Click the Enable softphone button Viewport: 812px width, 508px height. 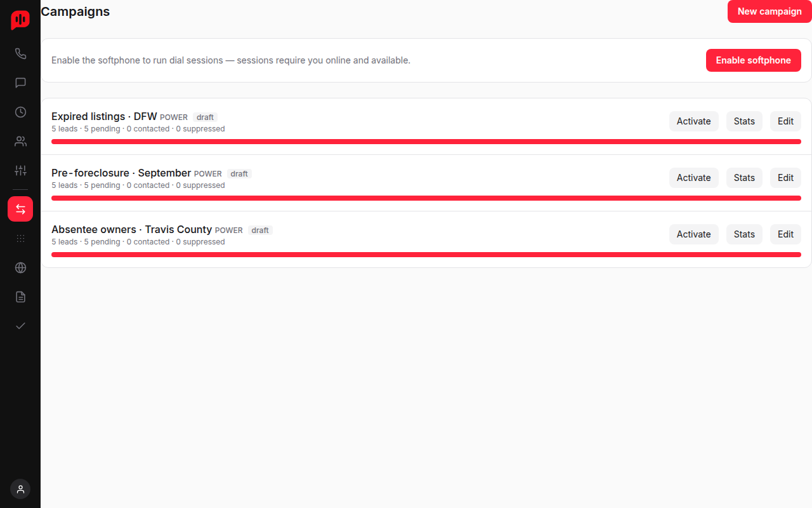pos(754,60)
